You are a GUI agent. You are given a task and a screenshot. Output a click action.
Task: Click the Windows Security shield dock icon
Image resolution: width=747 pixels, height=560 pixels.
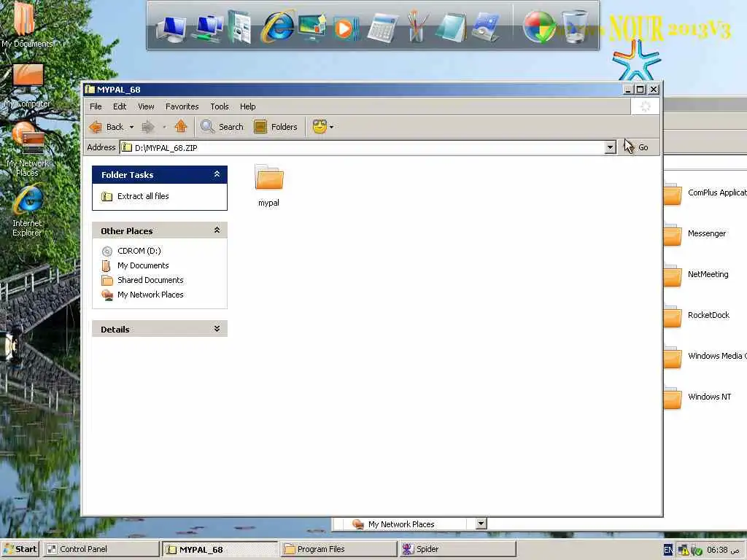(539, 27)
